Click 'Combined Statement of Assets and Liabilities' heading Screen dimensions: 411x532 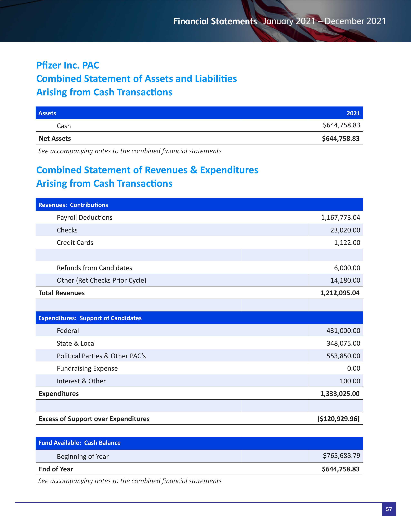tap(136, 79)
